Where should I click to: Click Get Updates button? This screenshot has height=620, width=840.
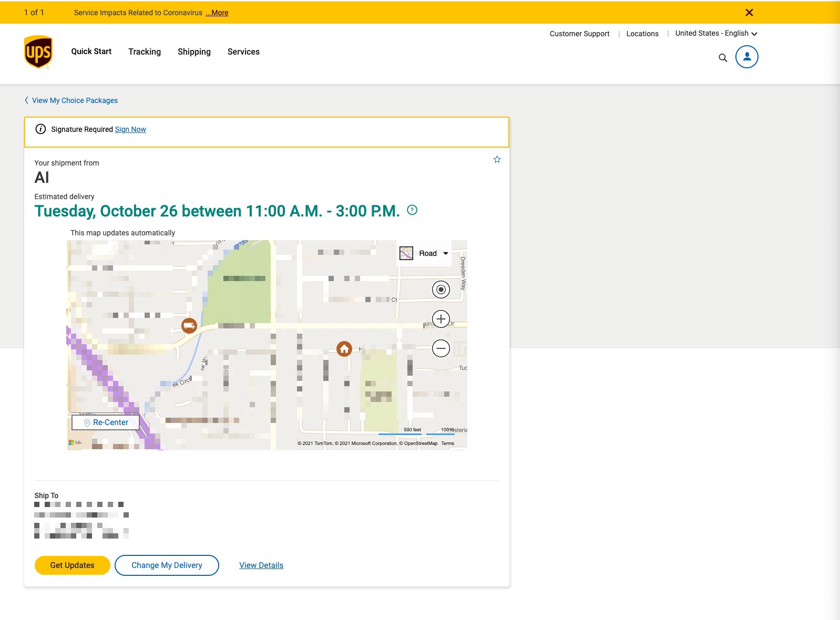[x=73, y=565]
